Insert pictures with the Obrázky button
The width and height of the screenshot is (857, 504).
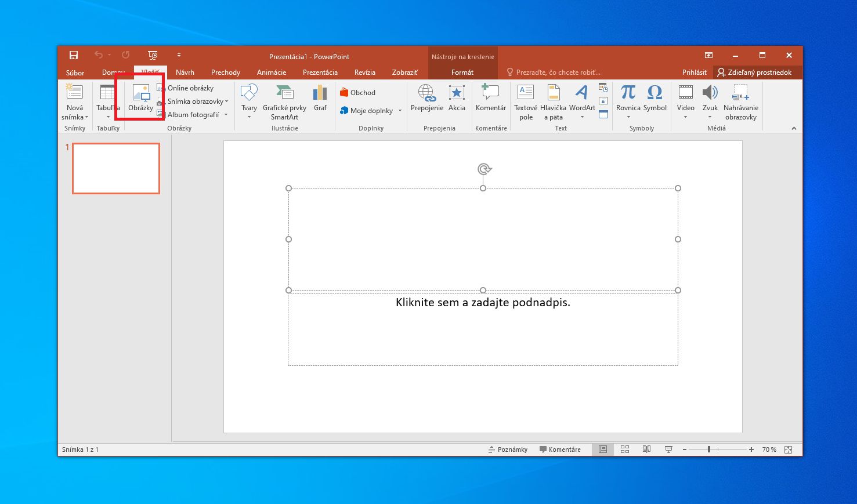(x=140, y=97)
